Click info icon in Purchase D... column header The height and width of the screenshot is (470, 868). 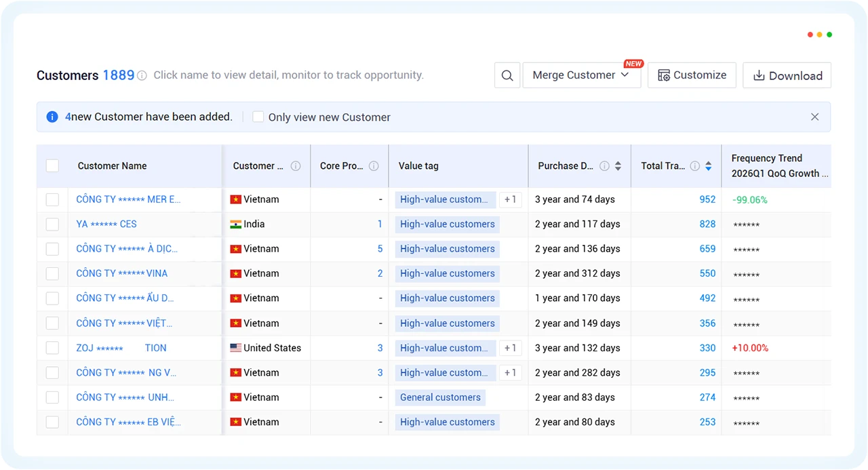tap(604, 165)
